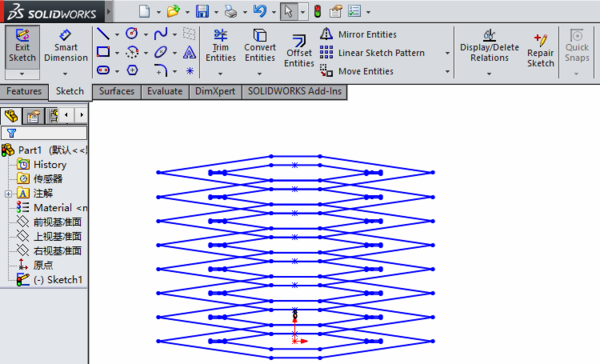Open Linear Sketch Pattern dropdown arrow
The height and width of the screenshot is (364, 600).
(447, 53)
